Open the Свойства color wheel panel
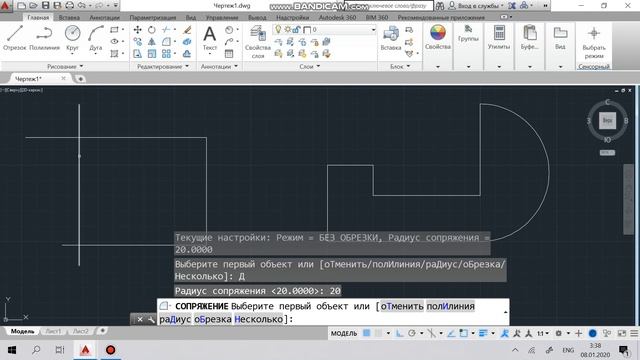This screenshot has height=360, width=640. coord(438,37)
